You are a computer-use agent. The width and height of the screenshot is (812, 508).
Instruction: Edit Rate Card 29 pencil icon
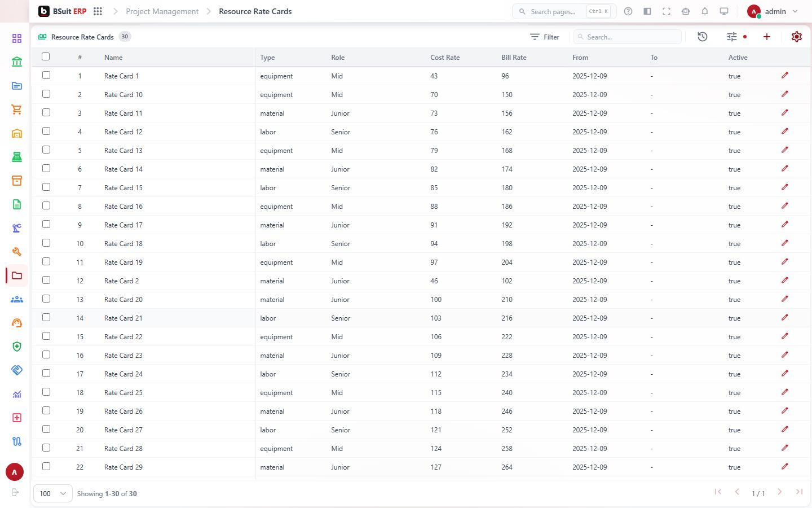coord(785,467)
